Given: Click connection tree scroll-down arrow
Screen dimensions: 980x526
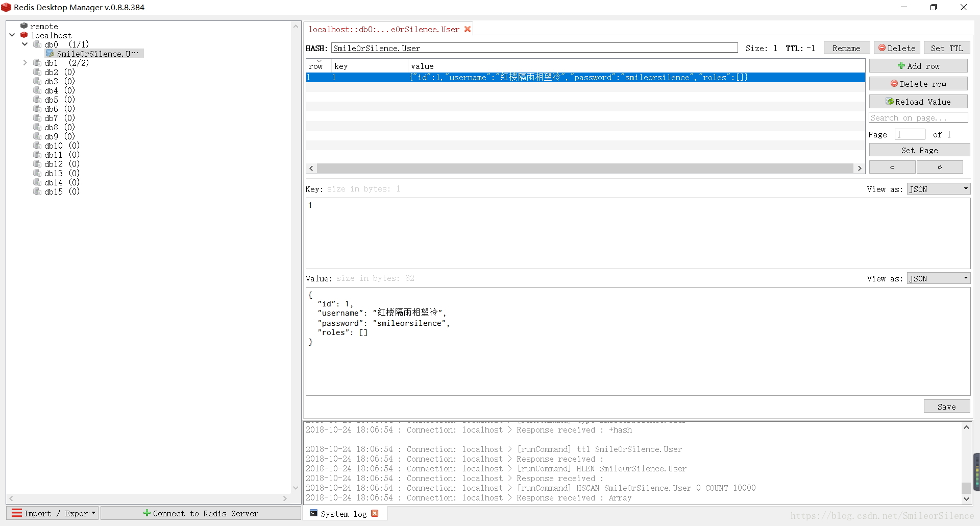Looking at the screenshot, I should pyautogui.click(x=296, y=488).
